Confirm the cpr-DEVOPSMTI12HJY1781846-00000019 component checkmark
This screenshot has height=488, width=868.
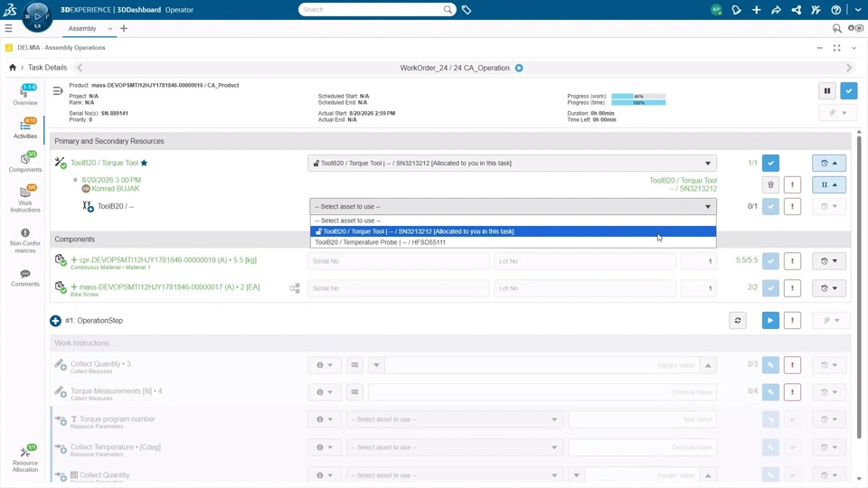point(770,261)
